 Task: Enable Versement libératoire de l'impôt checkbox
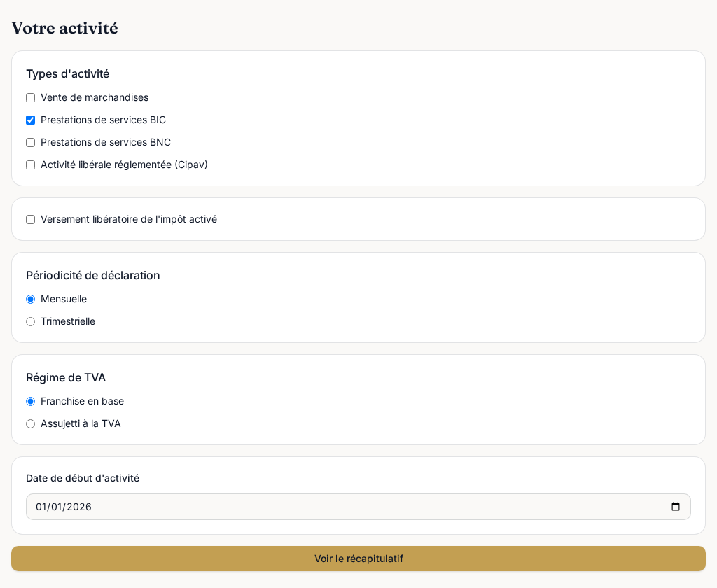coord(31,220)
